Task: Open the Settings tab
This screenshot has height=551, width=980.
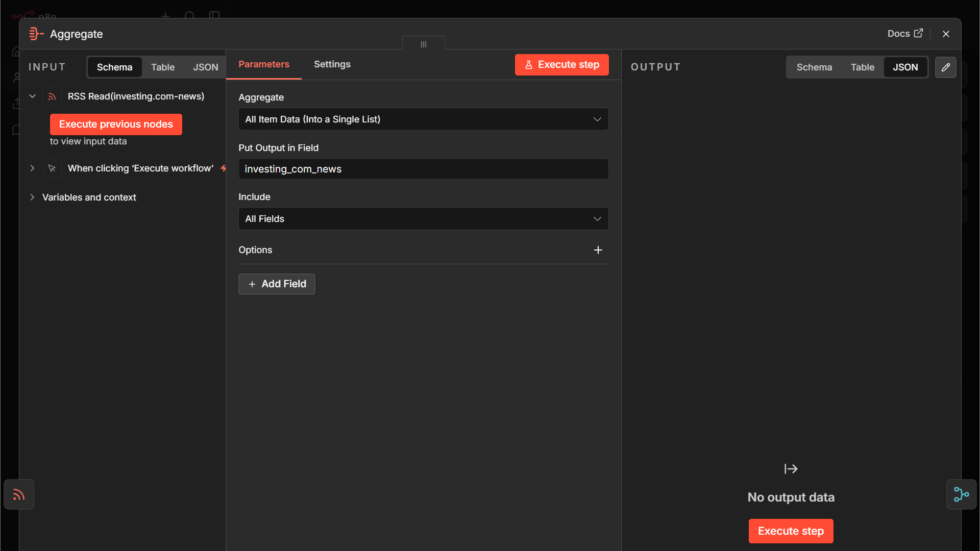Action: 332,64
